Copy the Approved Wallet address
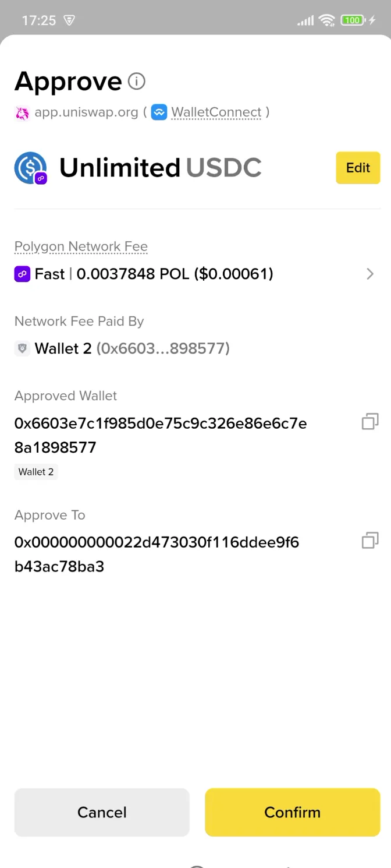Image resolution: width=391 pixels, height=868 pixels. [369, 421]
